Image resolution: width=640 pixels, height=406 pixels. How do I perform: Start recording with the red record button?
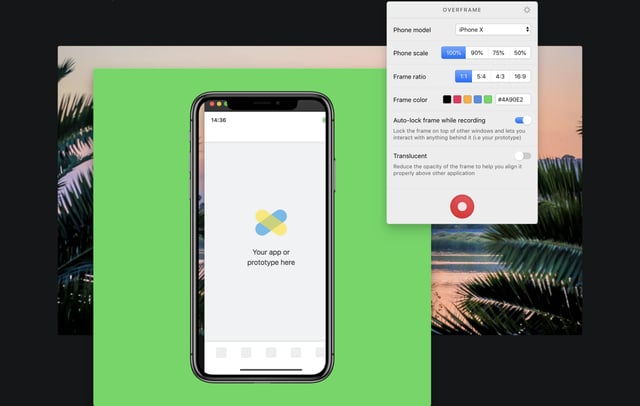(x=462, y=206)
